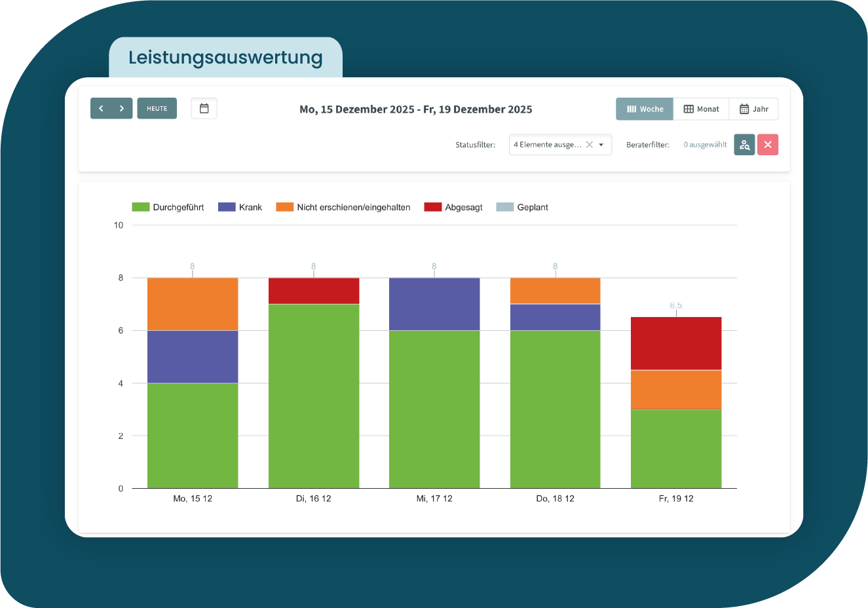Toggle Durchgeführt series in legend
The width and height of the screenshot is (868, 608).
click(168, 207)
